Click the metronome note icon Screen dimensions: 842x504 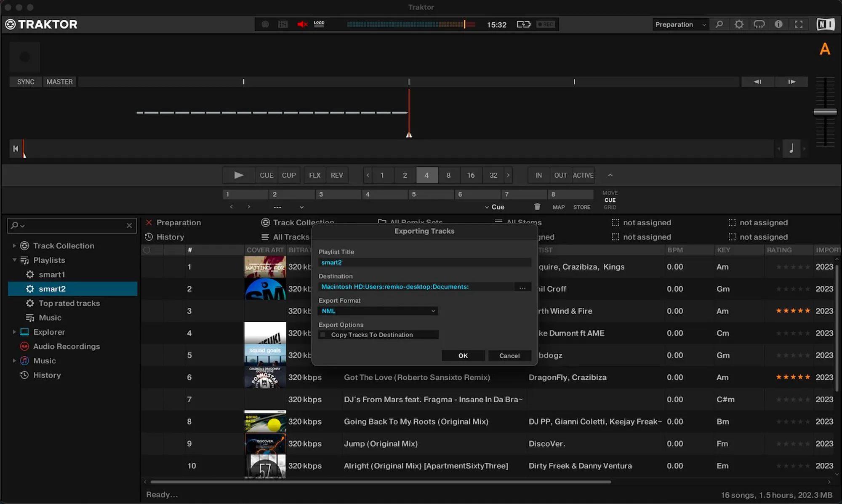click(791, 149)
